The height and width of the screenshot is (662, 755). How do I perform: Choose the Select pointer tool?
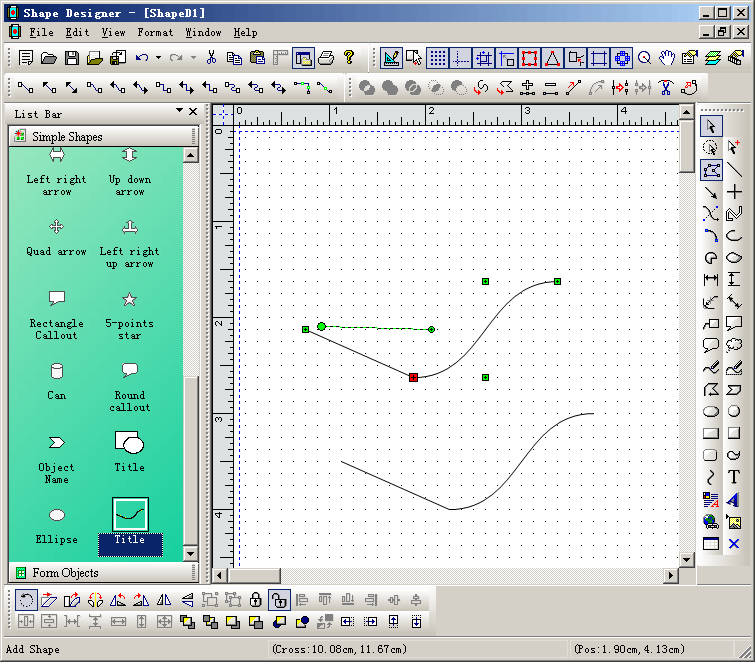pyautogui.click(x=711, y=127)
